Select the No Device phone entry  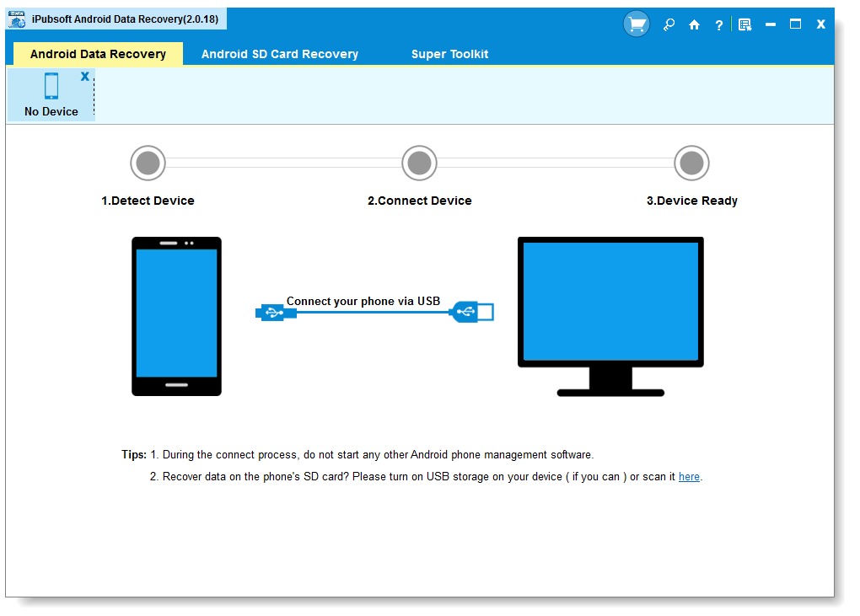(x=51, y=94)
